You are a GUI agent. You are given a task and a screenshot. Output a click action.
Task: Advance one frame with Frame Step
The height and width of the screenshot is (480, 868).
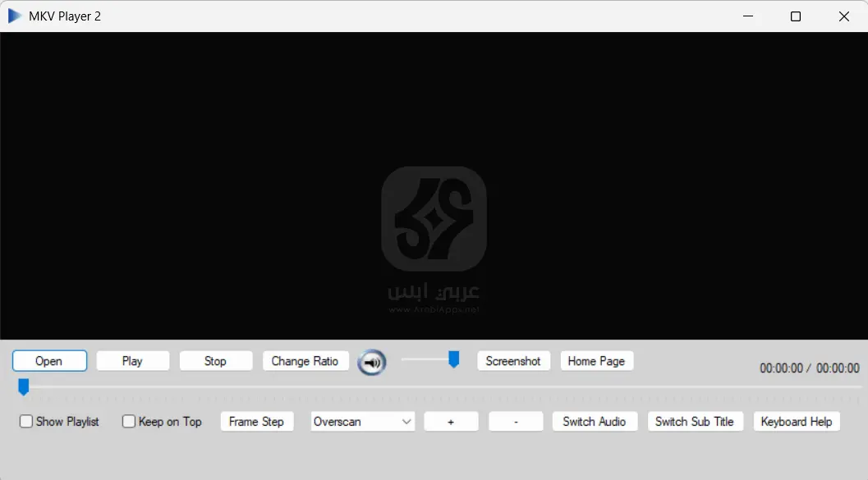pos(257,421)
